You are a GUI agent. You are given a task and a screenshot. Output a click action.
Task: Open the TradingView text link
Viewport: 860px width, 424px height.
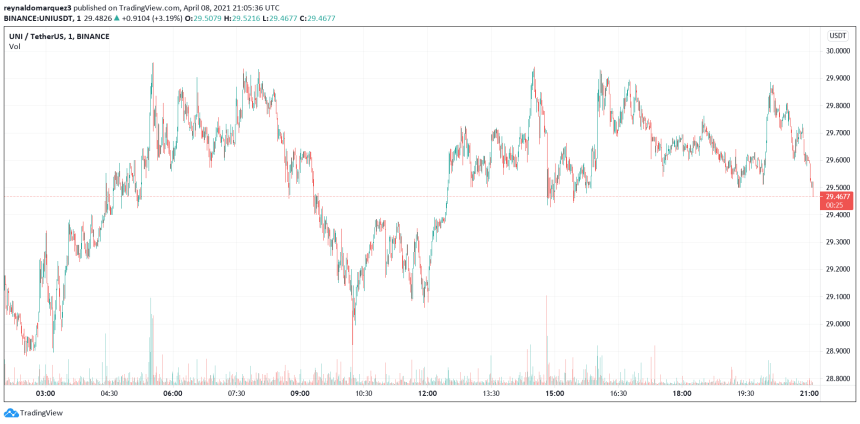pos(40,413)
